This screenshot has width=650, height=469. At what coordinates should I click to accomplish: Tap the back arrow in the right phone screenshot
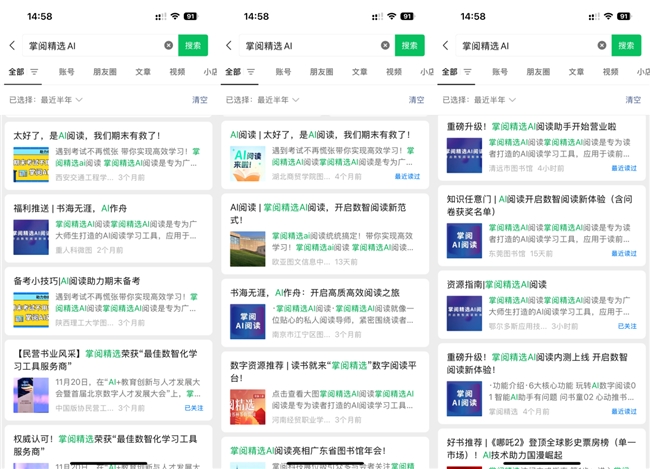(446, 46)
